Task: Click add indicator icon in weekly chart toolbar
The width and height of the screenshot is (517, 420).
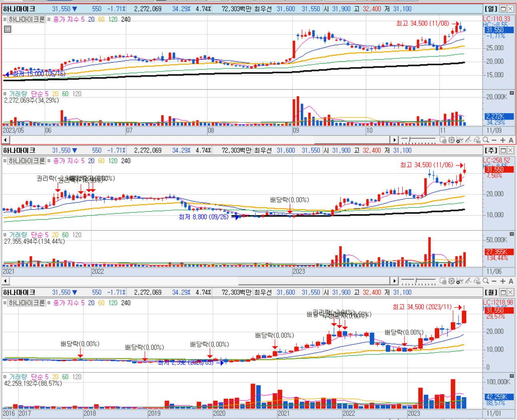Action: tap(460, 281)
